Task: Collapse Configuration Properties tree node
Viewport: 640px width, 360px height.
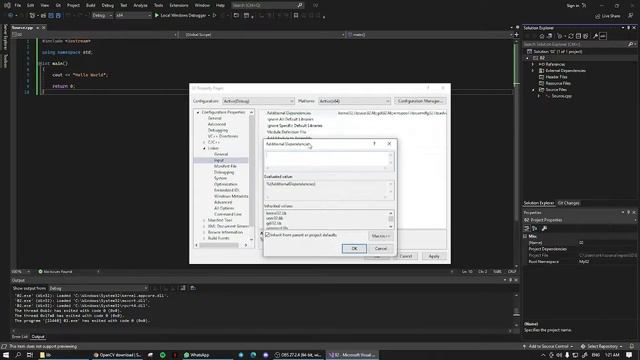Action: pyautogui.click(x=198, y=112)
